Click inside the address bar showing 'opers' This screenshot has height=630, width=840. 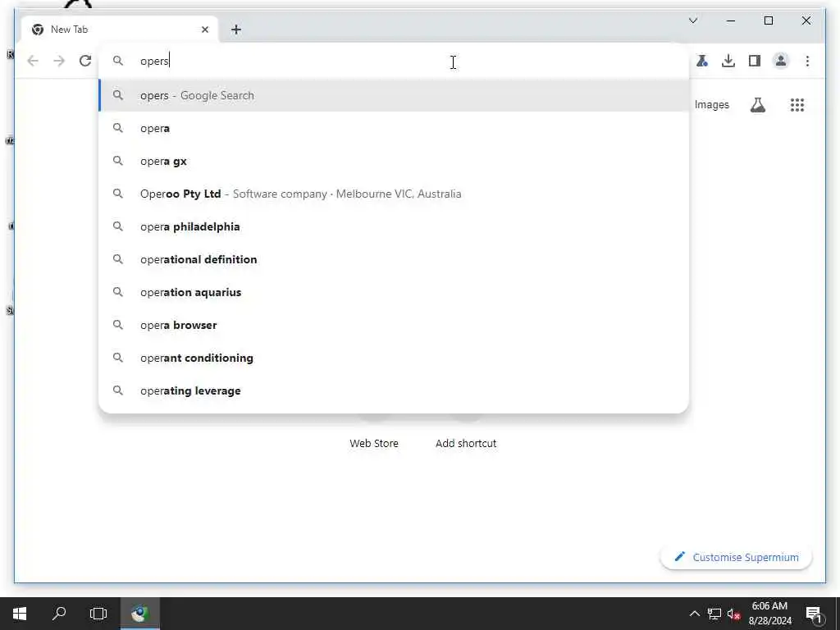point(394,61)
